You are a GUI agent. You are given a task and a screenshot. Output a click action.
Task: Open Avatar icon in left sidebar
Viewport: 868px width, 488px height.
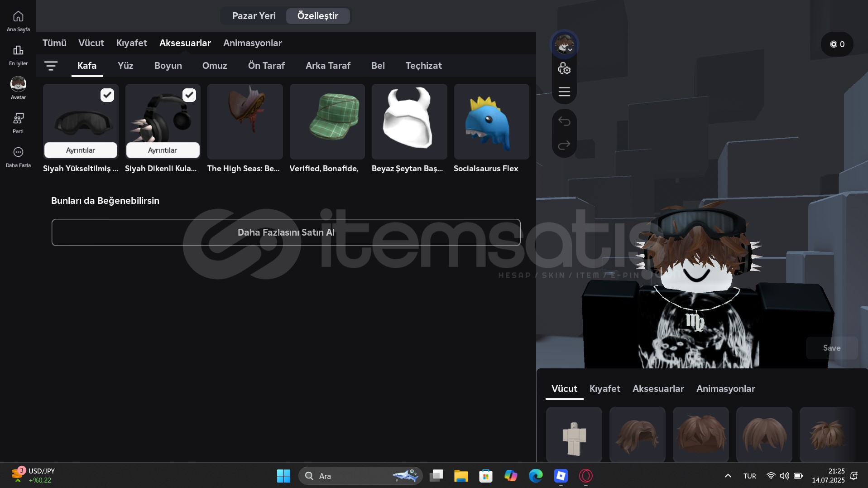18,88
